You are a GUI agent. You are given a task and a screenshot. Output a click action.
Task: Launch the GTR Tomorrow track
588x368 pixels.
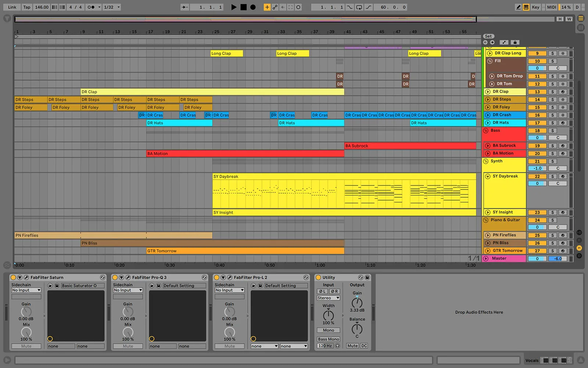488,251
